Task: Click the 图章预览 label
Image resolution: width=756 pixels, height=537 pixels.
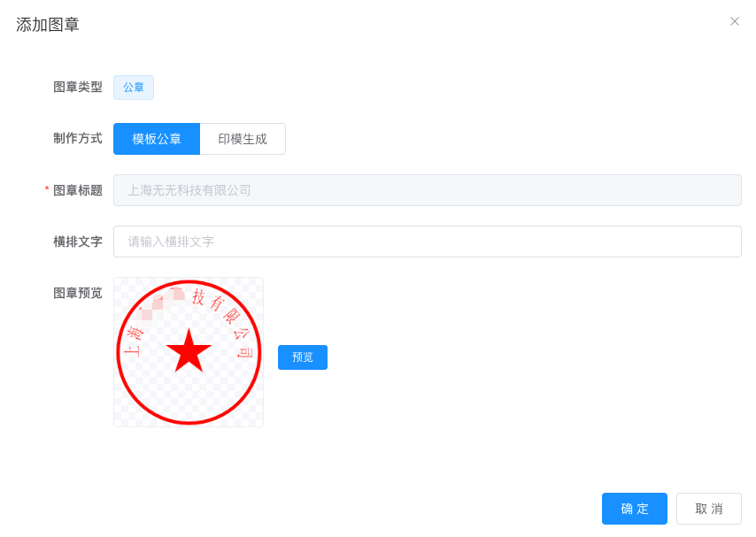Action: tap(78, 293)
